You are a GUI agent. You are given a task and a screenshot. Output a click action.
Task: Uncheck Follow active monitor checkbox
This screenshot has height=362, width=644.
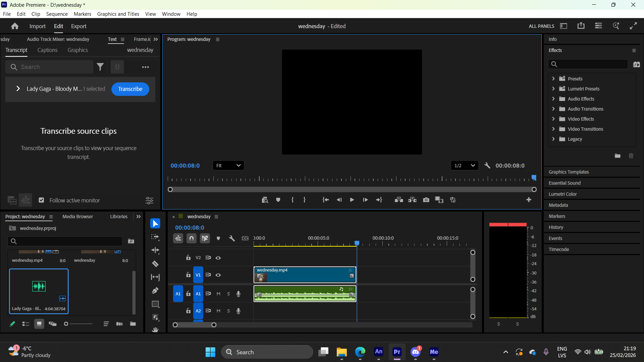(41, 200)
